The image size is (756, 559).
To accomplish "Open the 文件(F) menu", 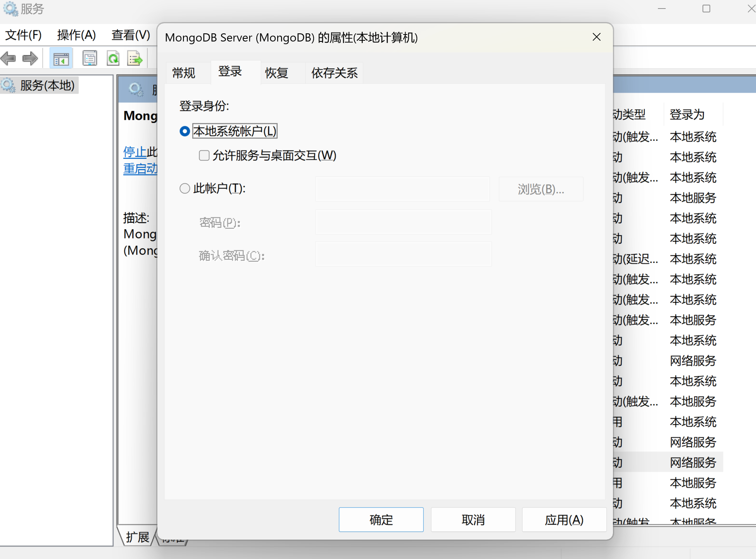I will pyautogui.click(x=23, y=35).
